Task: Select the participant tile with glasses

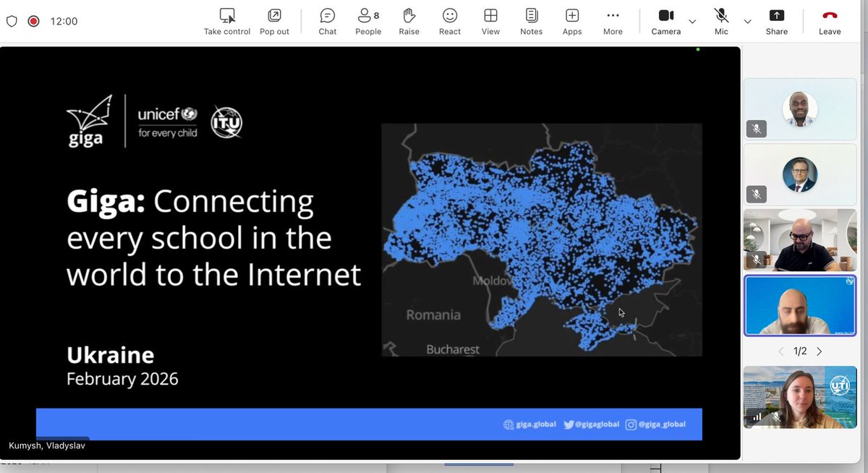Action: (800, 239)
